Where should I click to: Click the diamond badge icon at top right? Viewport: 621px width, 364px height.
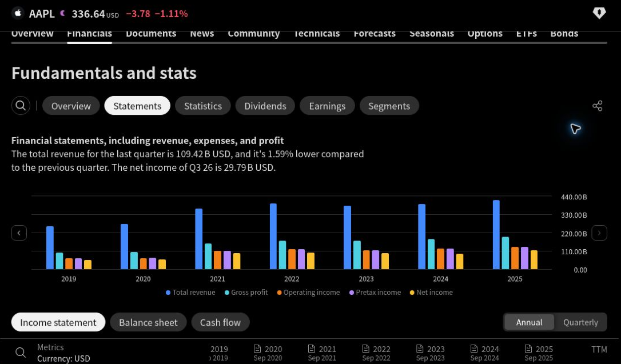coord(599,13)
